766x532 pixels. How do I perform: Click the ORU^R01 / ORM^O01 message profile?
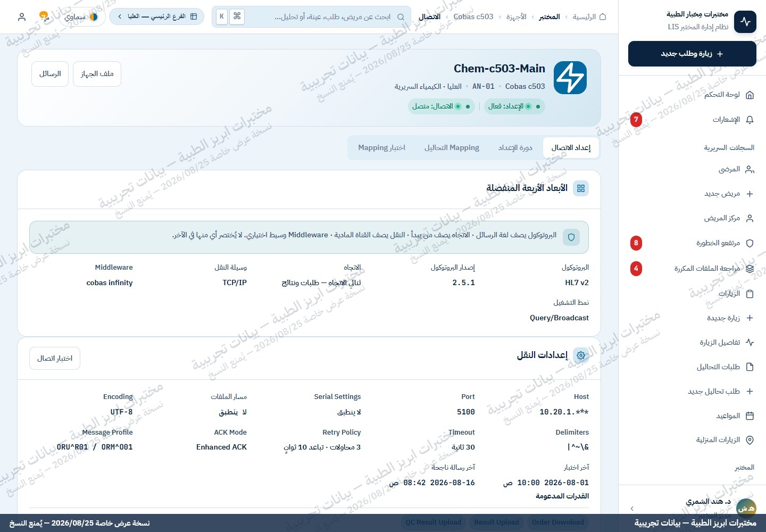coord(95,447)
